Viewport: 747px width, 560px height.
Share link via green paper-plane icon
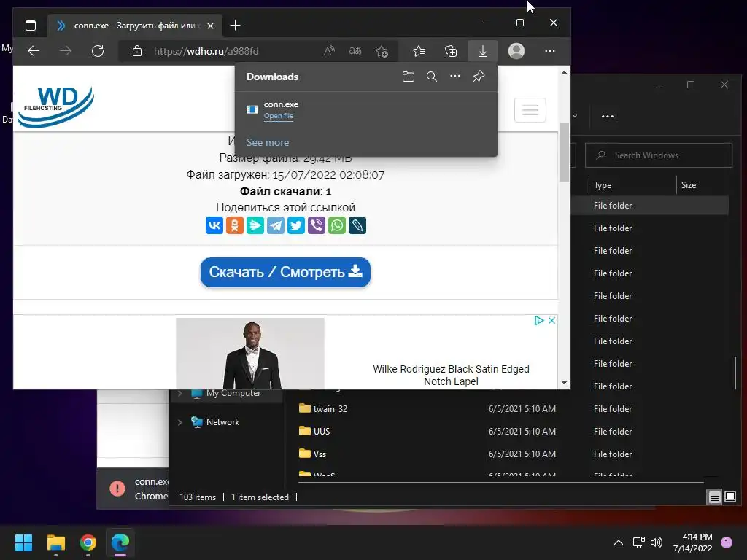pos(255,225)
